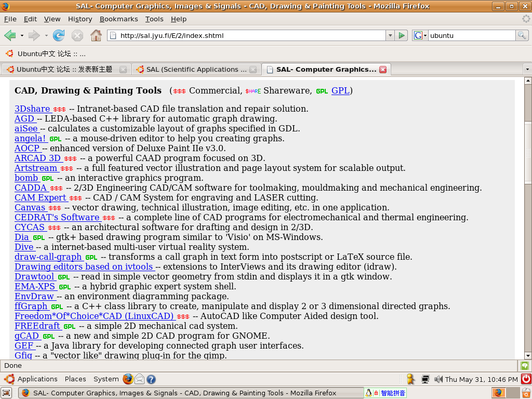This screenshot has width=532, height=399.
Task: Click the scrollbar up arrow
Action: [528, 81]
